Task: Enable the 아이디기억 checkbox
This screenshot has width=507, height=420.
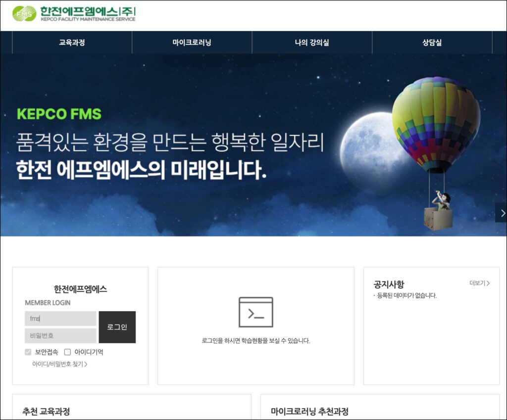Action: (67, 352)
